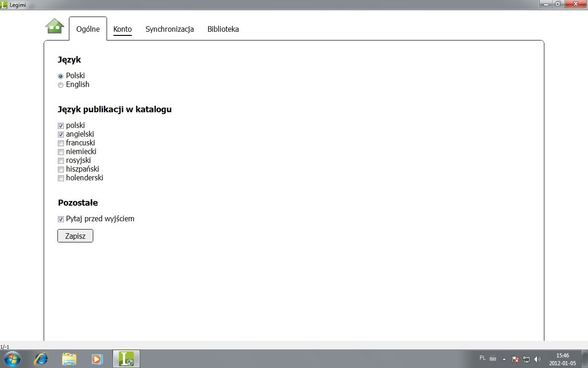Enable the francuski publication language checkbox
Viewport: 588px width, 368px height.
point(61,143)
